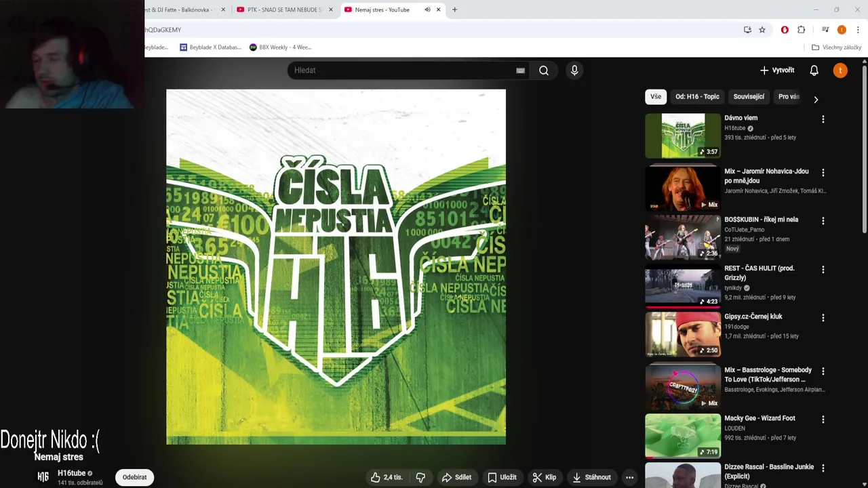Viewport: 868px width, 488px height.
Task: Open the Chrome extensions puzzle icon
Action: pyautogui.click(x=801, y=30)
